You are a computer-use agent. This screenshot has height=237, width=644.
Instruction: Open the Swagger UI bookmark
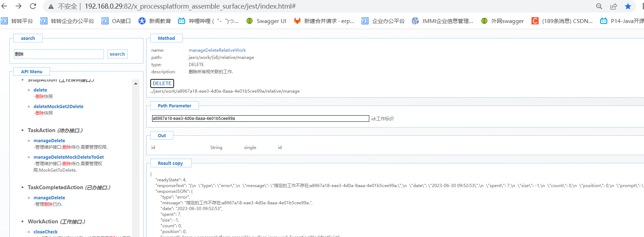pyautogui.click(x=266, y=21)
